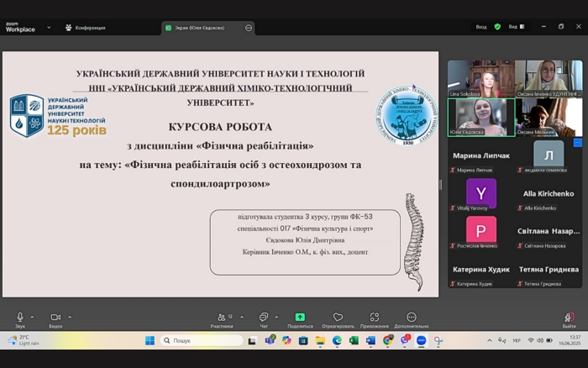Select Юлія Євдокова video thumbnail
The height and width of the screenshot is (368, 588).
pos(481,117)
